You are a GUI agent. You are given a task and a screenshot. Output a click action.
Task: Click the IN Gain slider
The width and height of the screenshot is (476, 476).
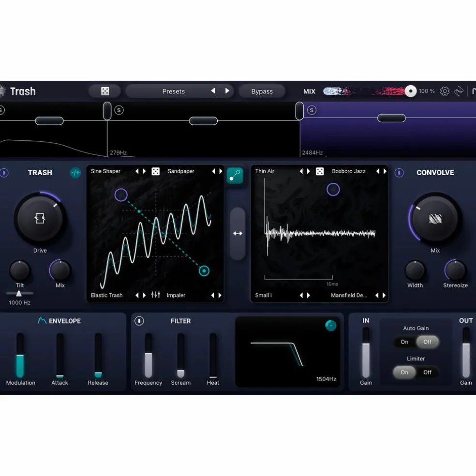click(366, 352)
